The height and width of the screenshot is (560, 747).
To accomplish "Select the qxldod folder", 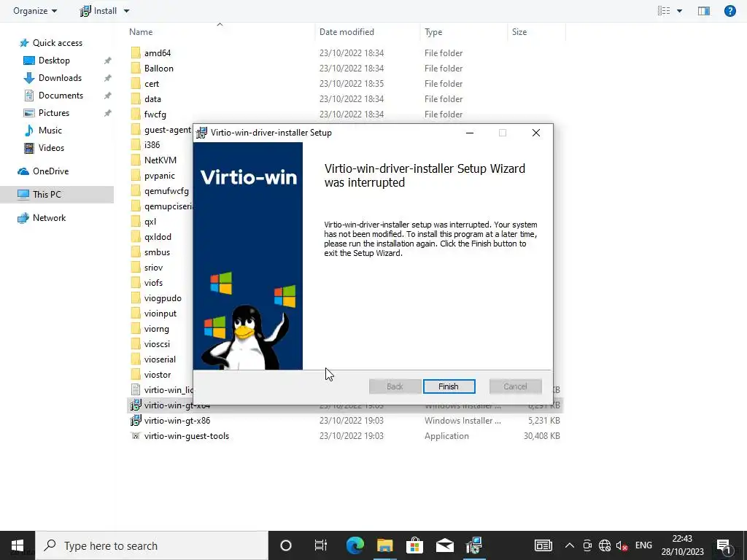I will tap(158, 237).
